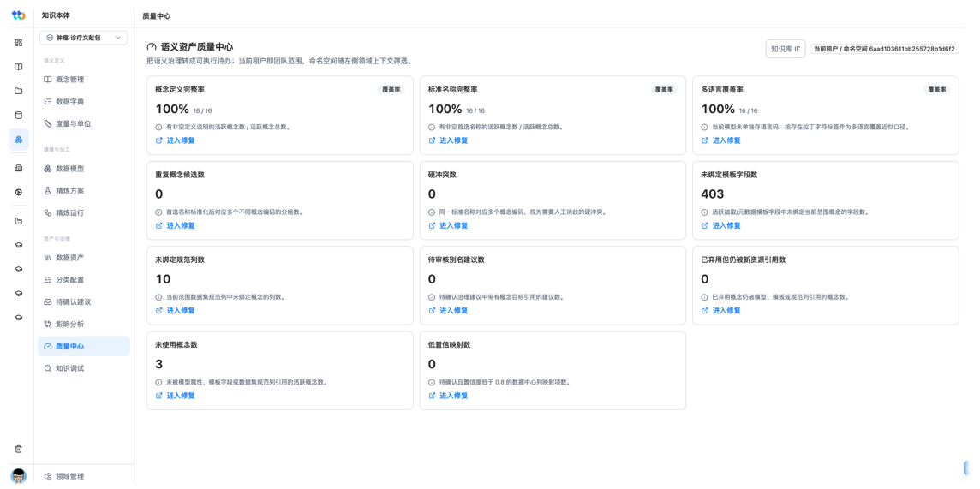Click 进入修复 in 标准名称完整率 card
The image size is (980, 489).
tap(448, 140)
